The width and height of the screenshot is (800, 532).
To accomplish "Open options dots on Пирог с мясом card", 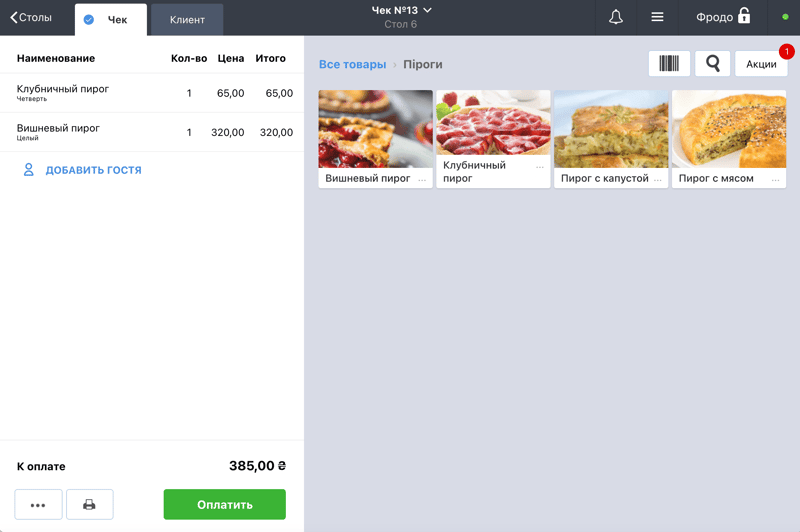I will click(x=775, y=179).
